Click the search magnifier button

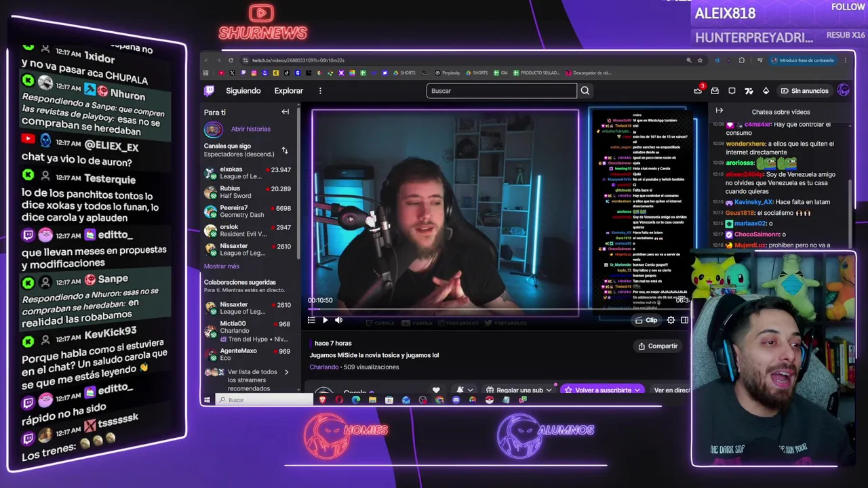585,91
